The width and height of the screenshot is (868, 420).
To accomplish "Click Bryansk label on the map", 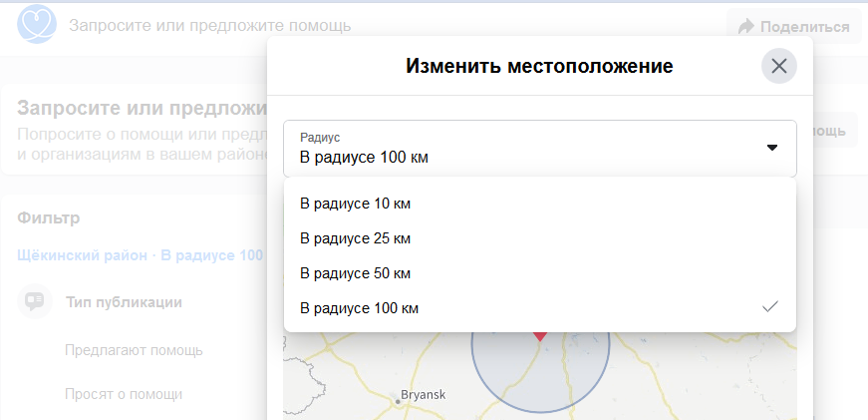I will (422, 396).
